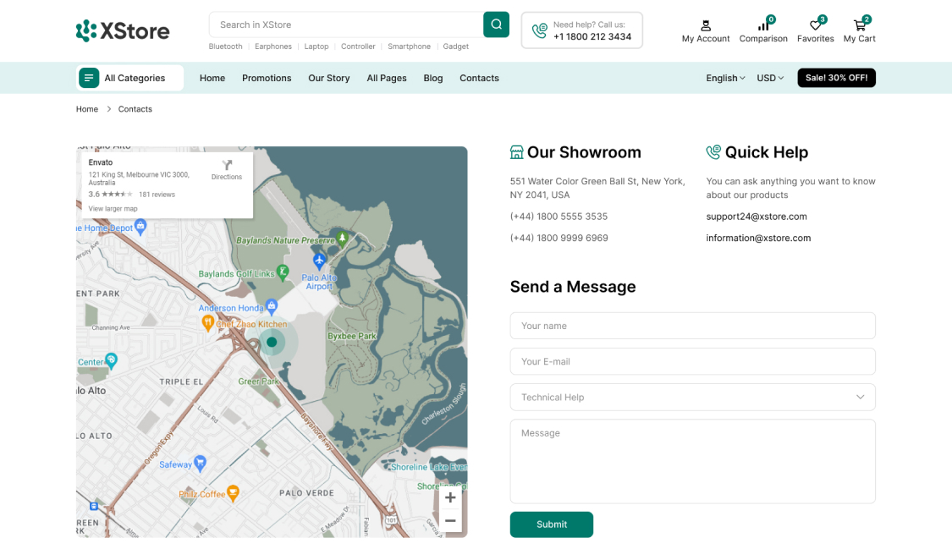The image size is (952, 560).
Task: Click the Our Showroom store icon
Action: coord(517,152)
